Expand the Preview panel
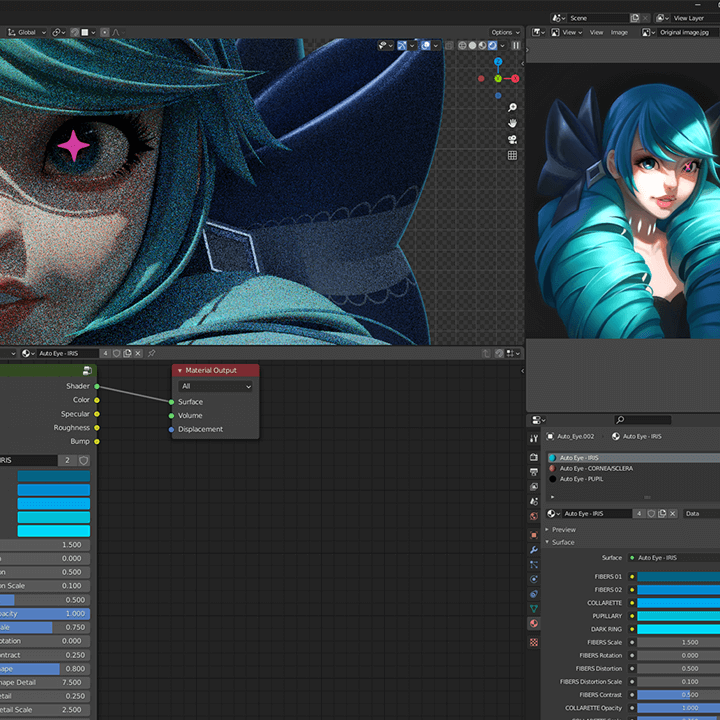The image size is (720, 720). click(563, 529)
